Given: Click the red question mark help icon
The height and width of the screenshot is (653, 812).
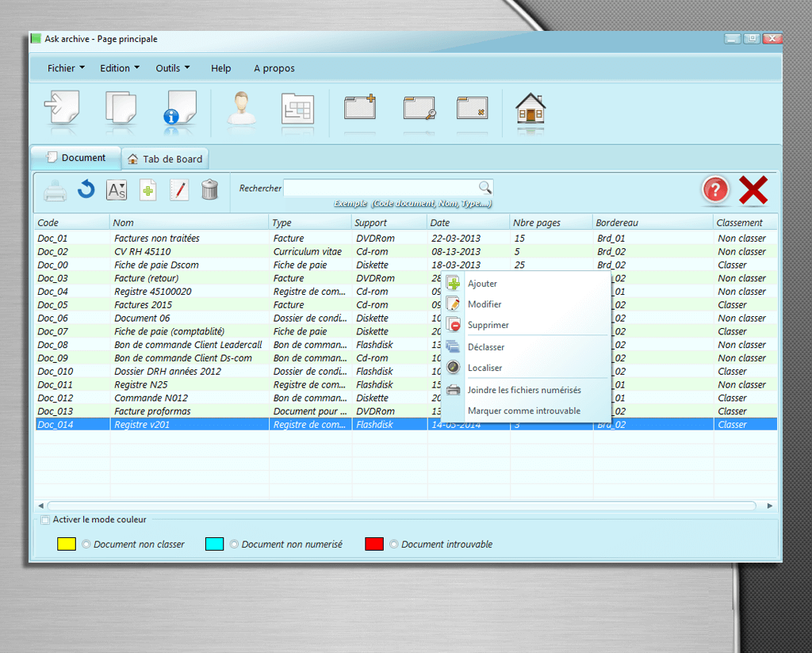Looking at the screenshot, I should point(715,190).
